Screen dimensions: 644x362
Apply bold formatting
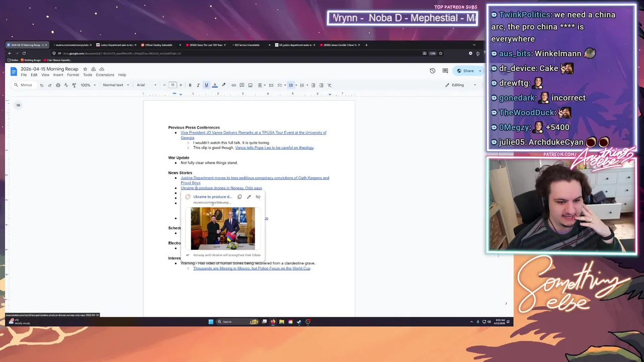[x=190, y=85]
